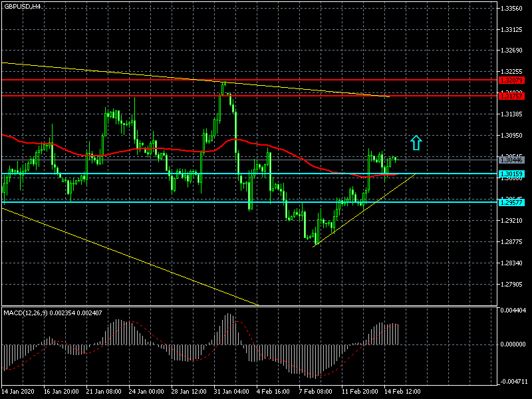Click the 31 Jan 04:00 time label
This screenshot has height=399, width=532.
point(229,391)
